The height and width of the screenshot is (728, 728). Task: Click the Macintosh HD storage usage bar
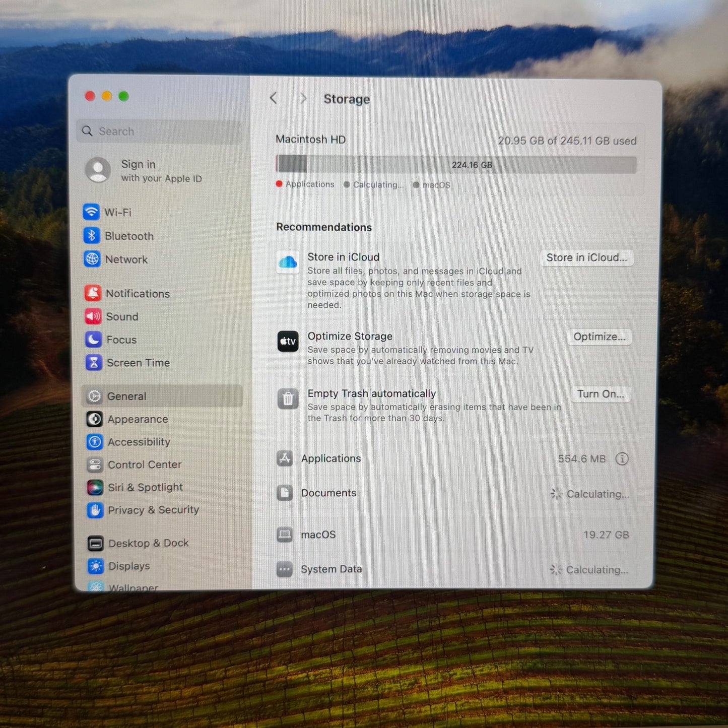coord(456,165)
